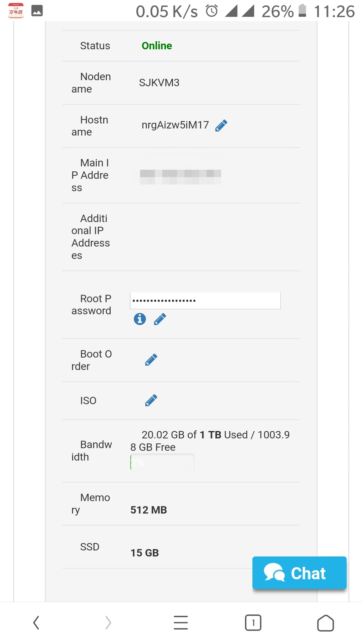This screenshot has width=362, height=644.
Task: Edit the root password pencil icon
Action: (160, 319)
